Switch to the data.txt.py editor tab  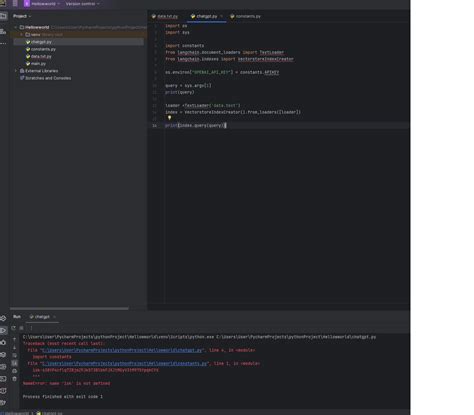click(165, 16)
